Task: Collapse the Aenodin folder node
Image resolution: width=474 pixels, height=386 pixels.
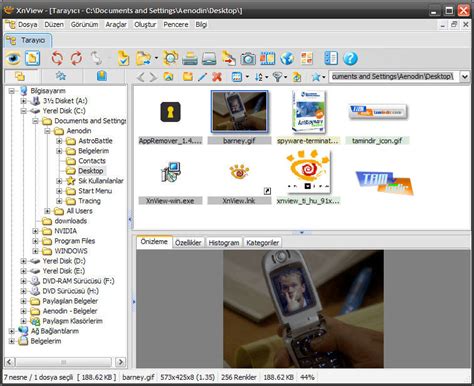Action: pos(47,131)
